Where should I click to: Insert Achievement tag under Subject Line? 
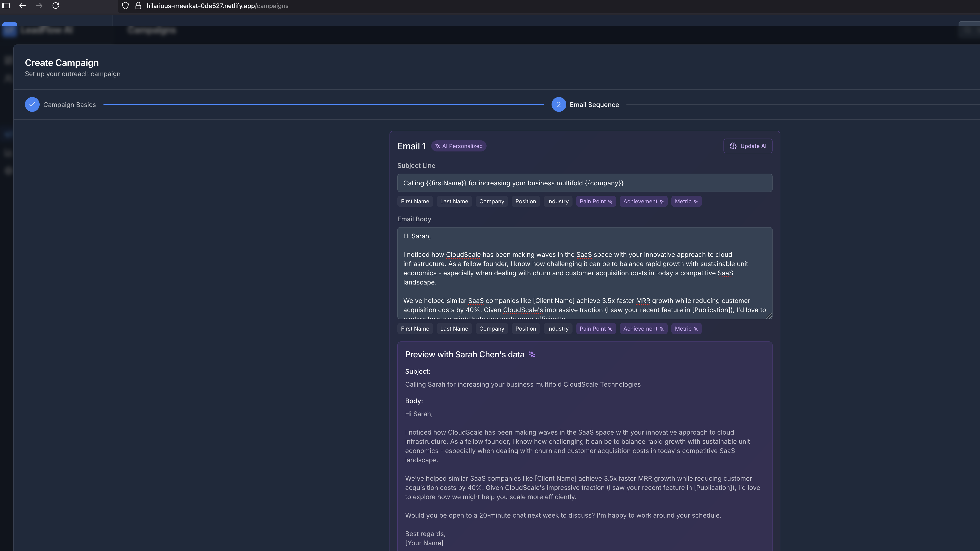(643, 202)
